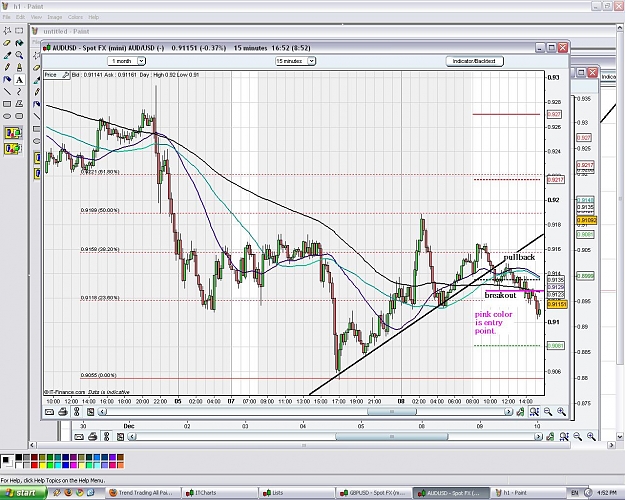This screenshot has height=500, width=625.
Task: Enable transparent drawing mode option
Action: pos(13,149)
